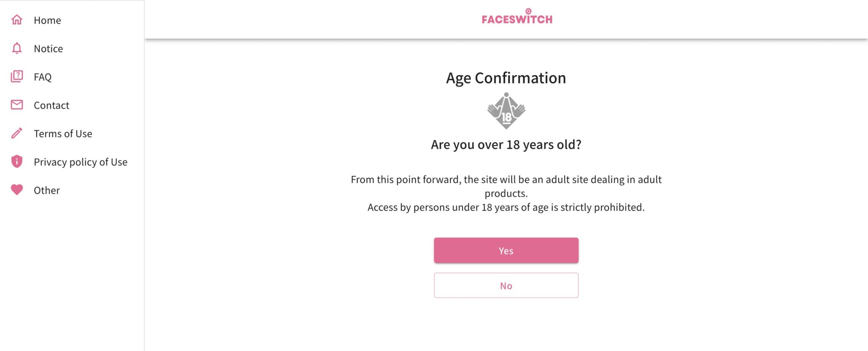Decline age confirmation with No
Image resolution: width=868 pixels, height=351 pixels.
click(506, 285)
